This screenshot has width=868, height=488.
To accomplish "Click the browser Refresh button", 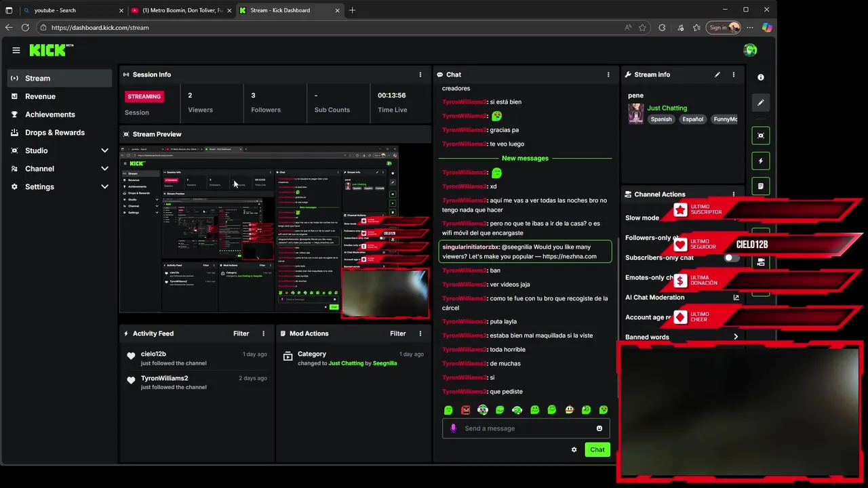I will click(x=25, y=28).
